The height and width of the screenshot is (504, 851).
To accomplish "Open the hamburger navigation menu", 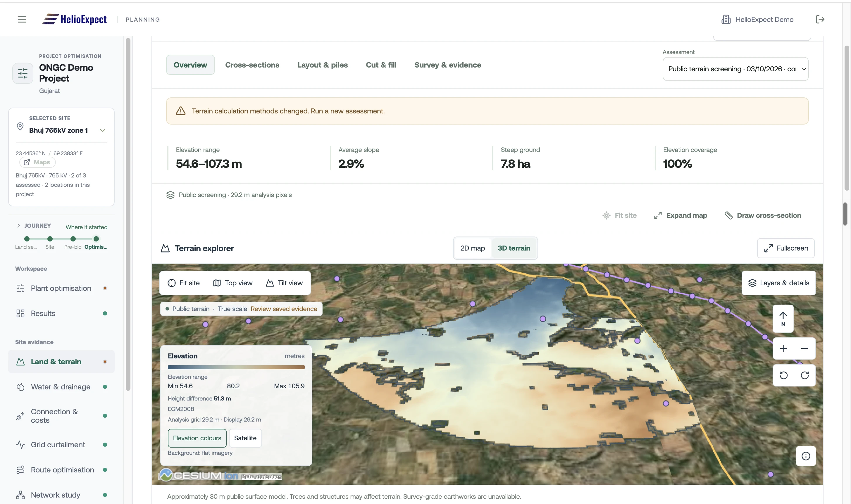I will click(22, 19).
